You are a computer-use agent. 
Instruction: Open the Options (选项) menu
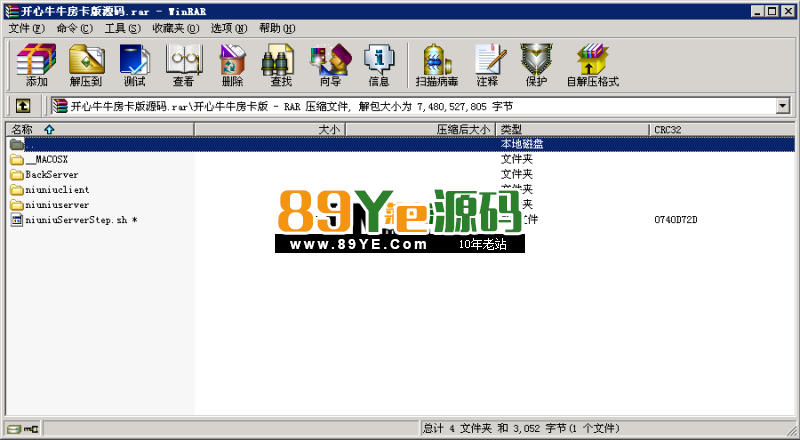coord(229,28)
